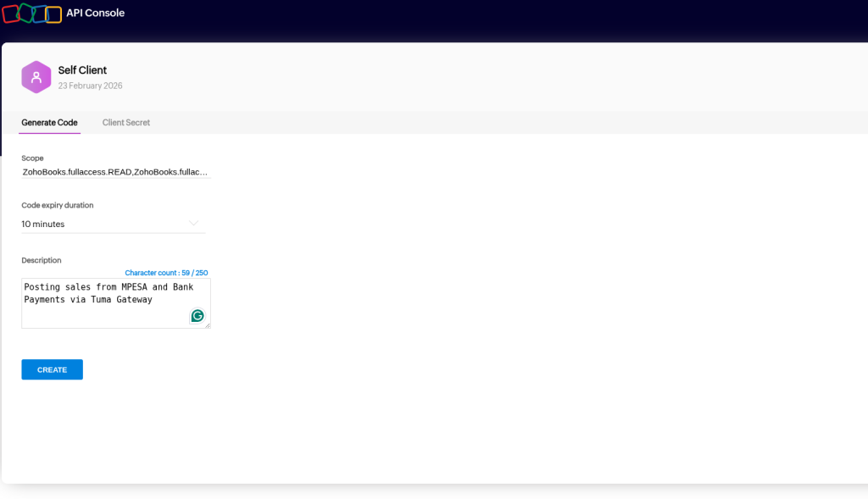Click the Character count : 59 / 250 text
This screenshot has height=499, width=868.
(166, 273)
